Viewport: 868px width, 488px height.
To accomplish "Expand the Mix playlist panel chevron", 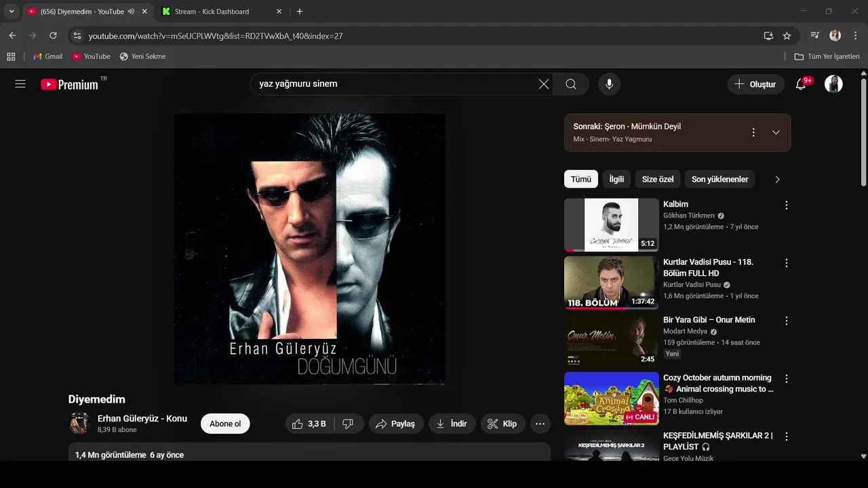I will [x=776, y=132].
